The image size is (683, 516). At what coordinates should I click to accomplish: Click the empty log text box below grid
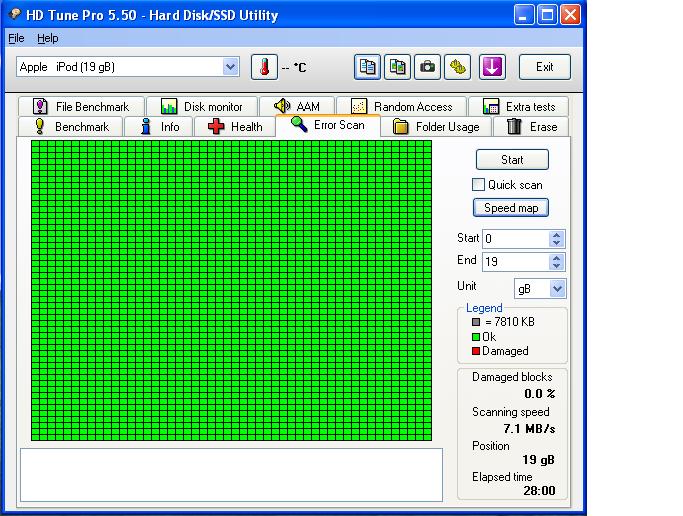click(231, 475)
